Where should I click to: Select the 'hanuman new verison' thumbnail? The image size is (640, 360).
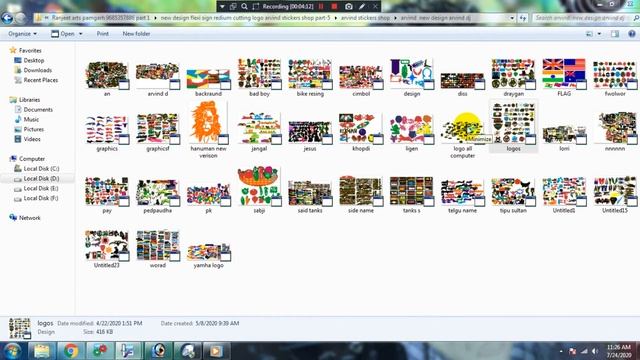coord(208,122)
